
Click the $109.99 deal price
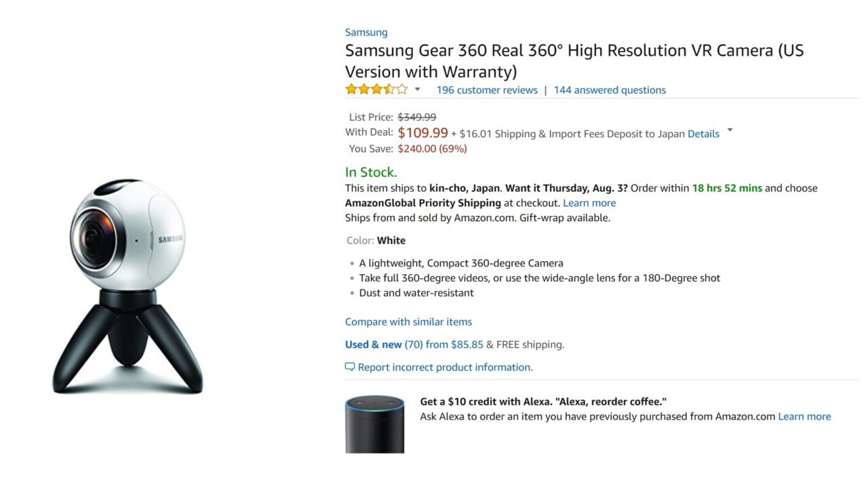tap(423, 133)
